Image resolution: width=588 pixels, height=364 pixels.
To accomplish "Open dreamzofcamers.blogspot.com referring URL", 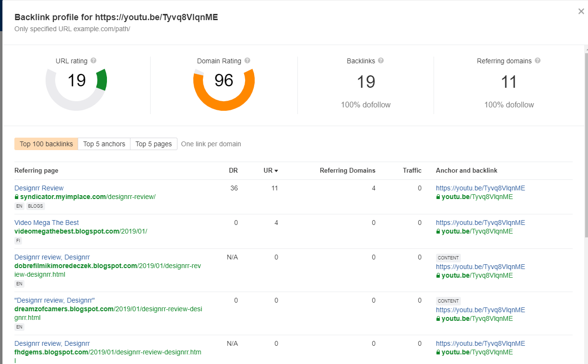I will (x=108, y=313).
